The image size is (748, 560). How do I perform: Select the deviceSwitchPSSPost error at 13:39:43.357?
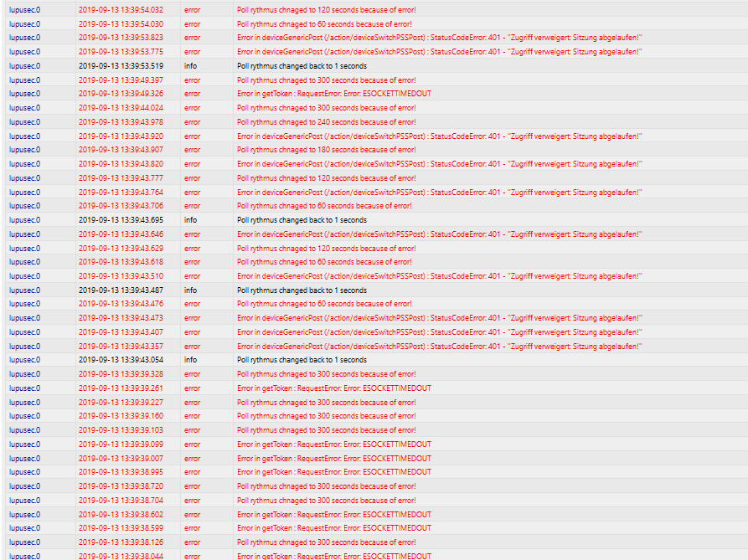click(440, 347)
